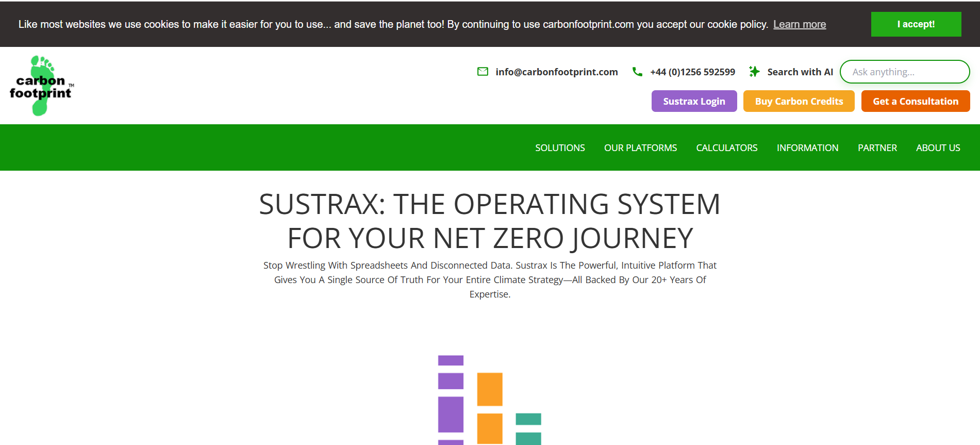The image size is (980, 445).
Task: Click the Sustrax operating system headline
Action: point(490,221)
